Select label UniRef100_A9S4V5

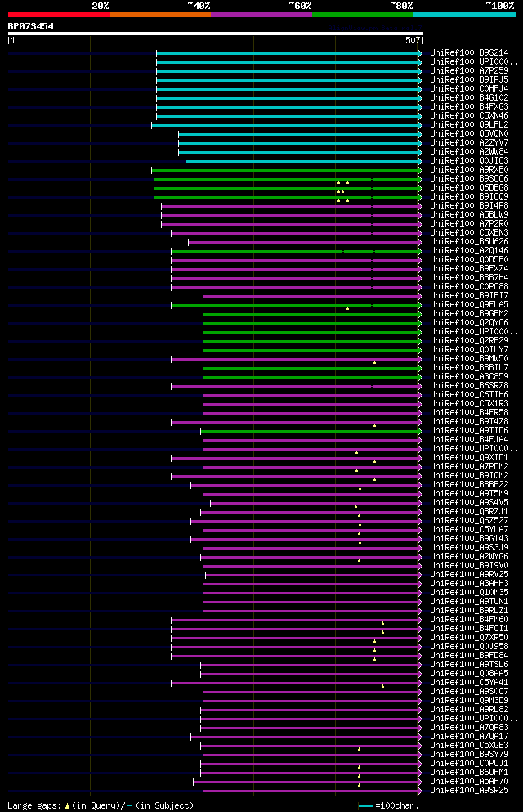click(469, 502)
